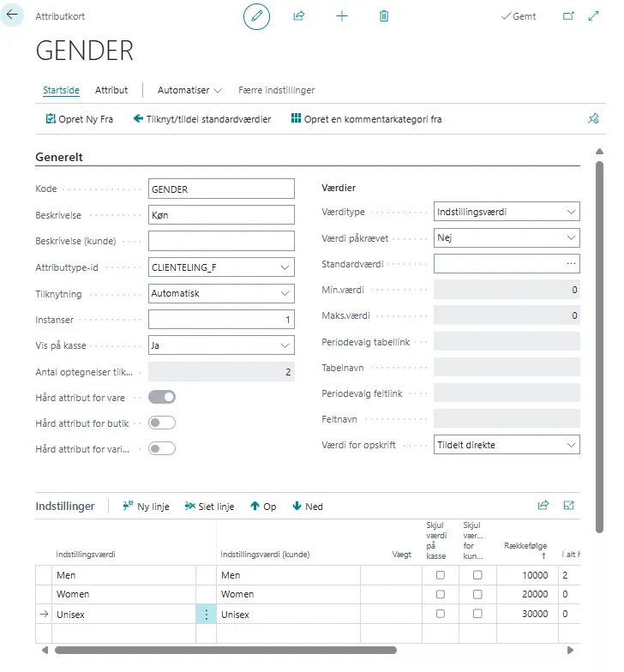Click the pencil edit icon
Viewport: 624px width, 672px height.
coord(256,16)
